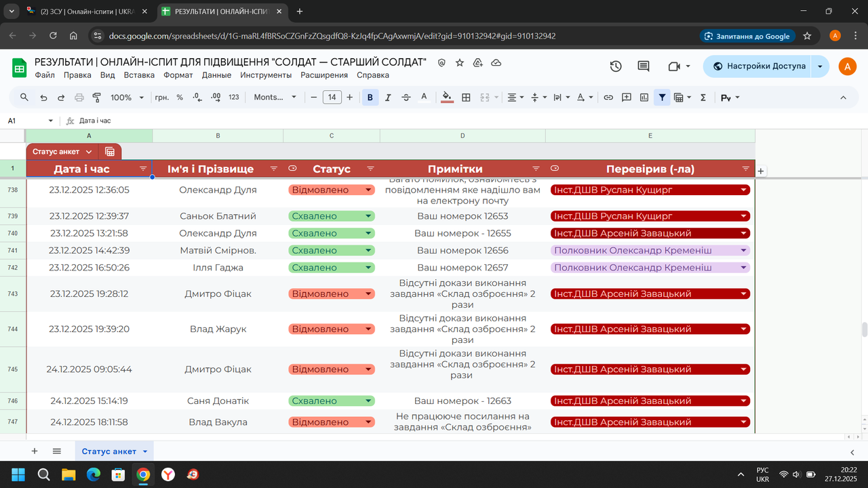The image size is (868, 488).
Task: Open the all sheets list icon
Action: 57,451
